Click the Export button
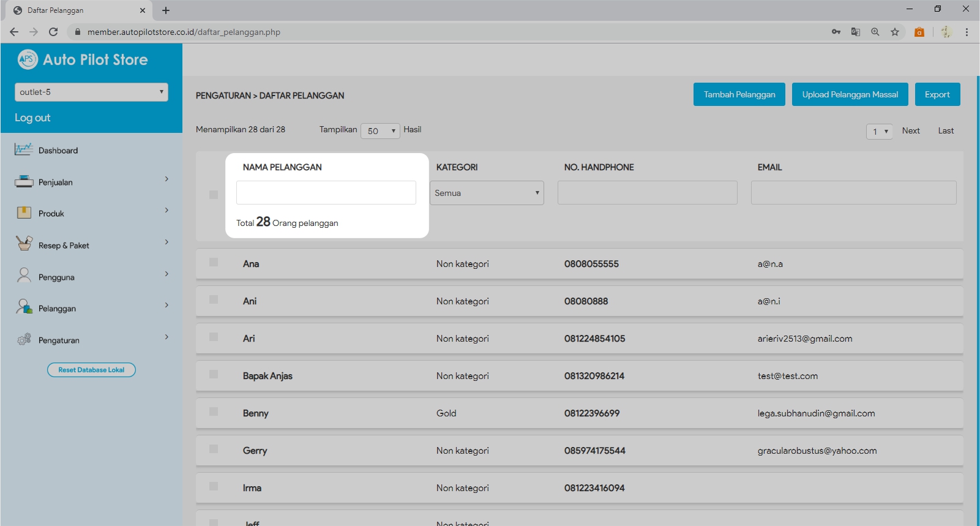The height and width of the screenshot is (526, 980). point(937,94)
